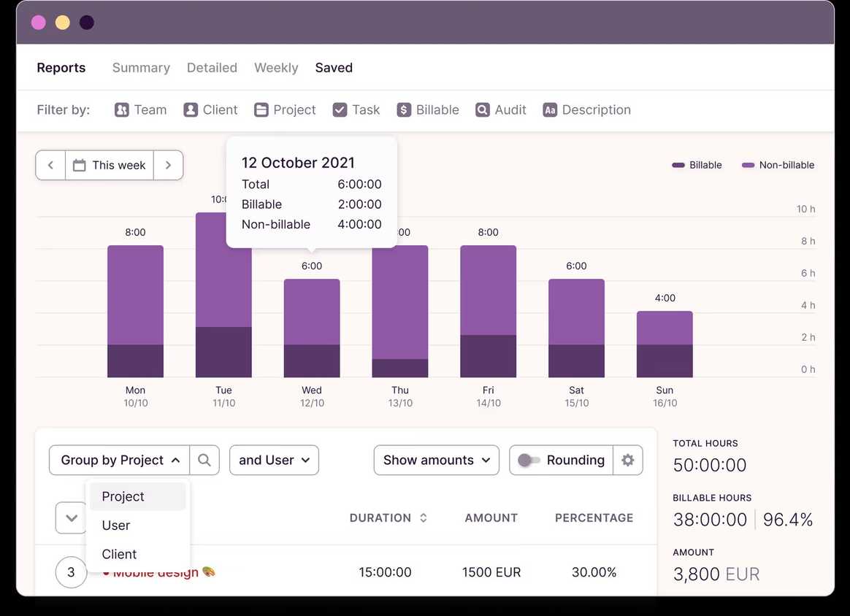Screen dimensions: 850x616
Task: Click the sort arrows beside DURATION
Action: click(x=424, y=518)
